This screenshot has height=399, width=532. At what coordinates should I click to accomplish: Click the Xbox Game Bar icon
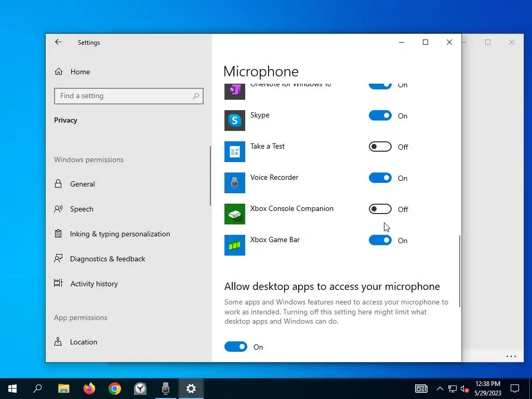[x=235, y=245]
